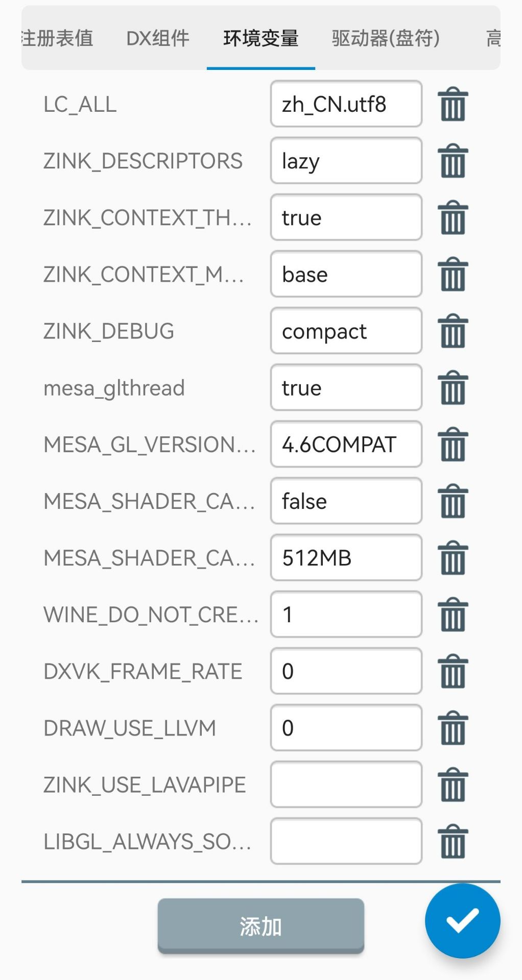Viewport: 522px width, 980px height.
Task: Focus the DXVK_FRAME_RATE value field
Action: [x=346, y=671]
